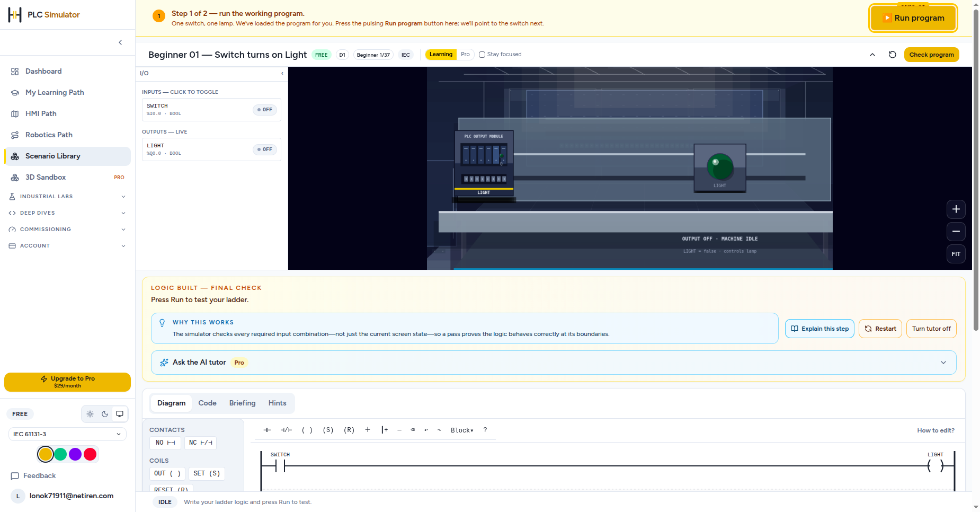Choose the yellow accent color swatch

46,454
